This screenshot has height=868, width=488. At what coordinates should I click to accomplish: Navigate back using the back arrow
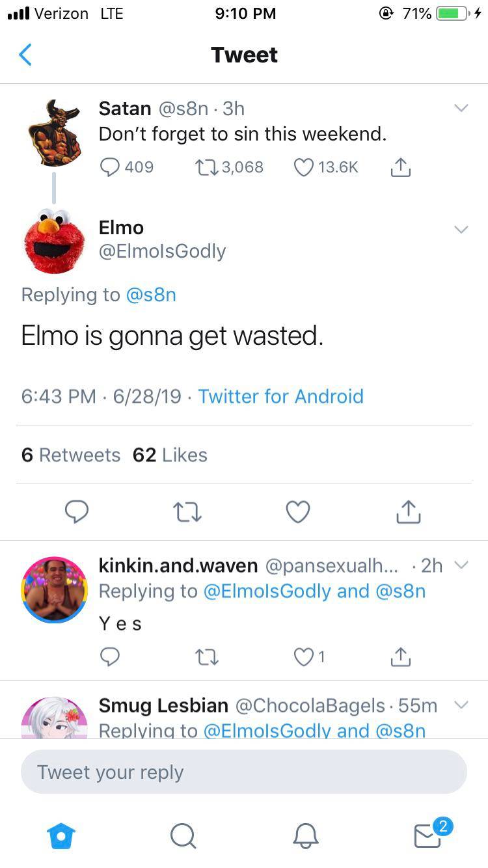25,55
